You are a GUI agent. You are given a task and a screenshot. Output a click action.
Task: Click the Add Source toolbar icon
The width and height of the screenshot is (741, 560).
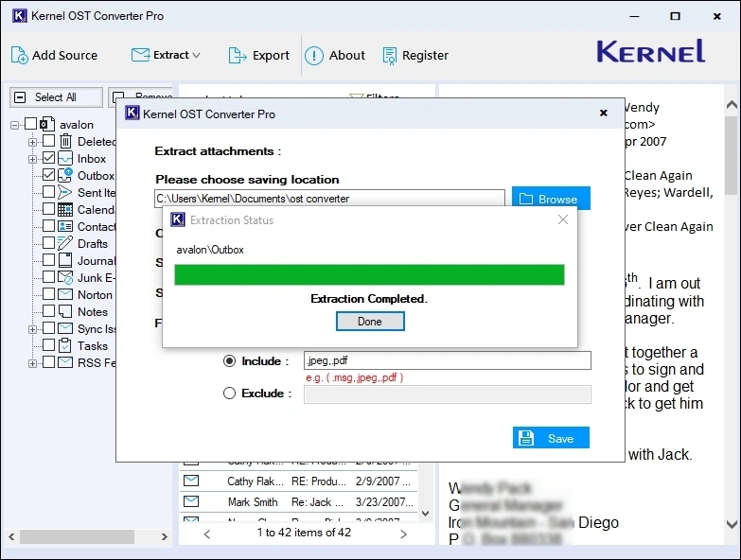click(20, 56)
